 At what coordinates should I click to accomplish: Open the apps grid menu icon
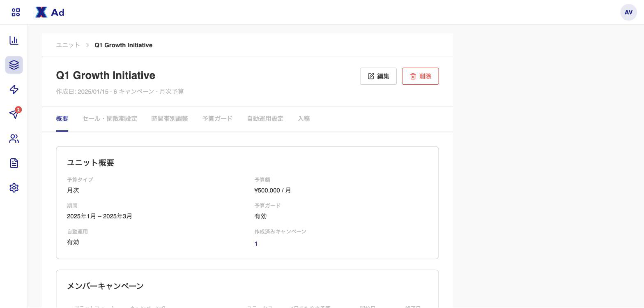(x=16, y=12)
